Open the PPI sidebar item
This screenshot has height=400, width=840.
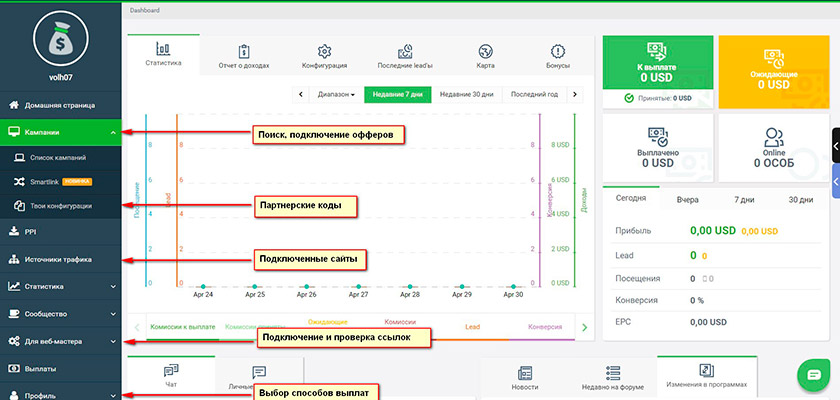point(61,232)
